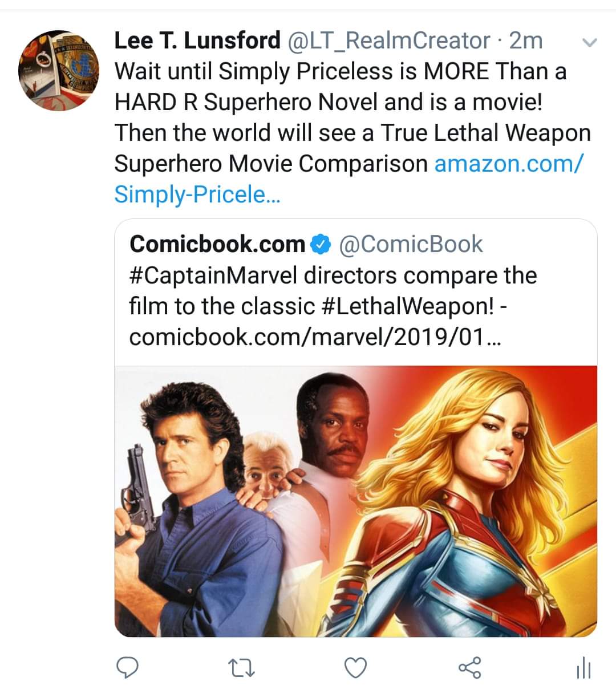Retweet this tweet

(241, 667)
